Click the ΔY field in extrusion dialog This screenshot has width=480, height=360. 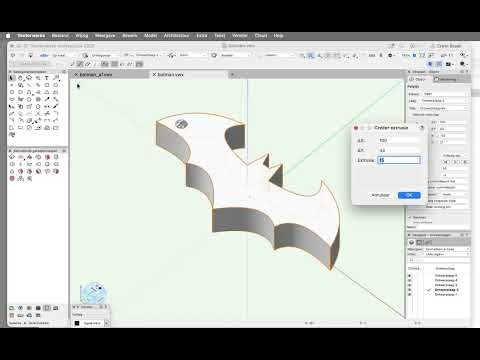click(399, 150)
